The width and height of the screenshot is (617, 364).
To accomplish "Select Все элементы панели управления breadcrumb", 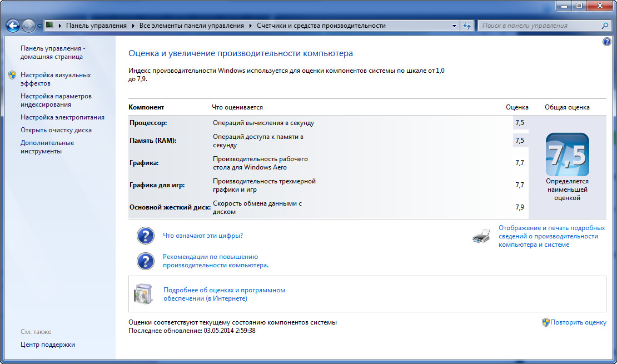I will click(x=192, y=26).
